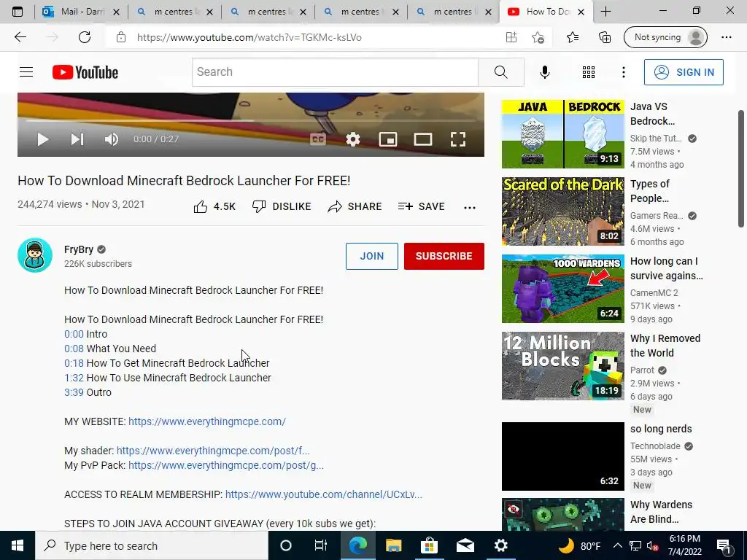Open YouTube apps grid

tap(589, 72)
